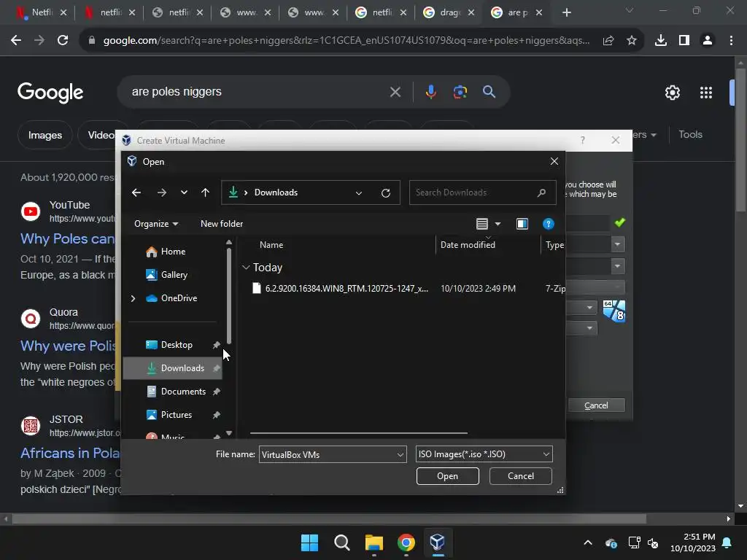The width and height of the screenshot is (747, 560).
Task: Reload the Chrome page
Action: point(63,41)
